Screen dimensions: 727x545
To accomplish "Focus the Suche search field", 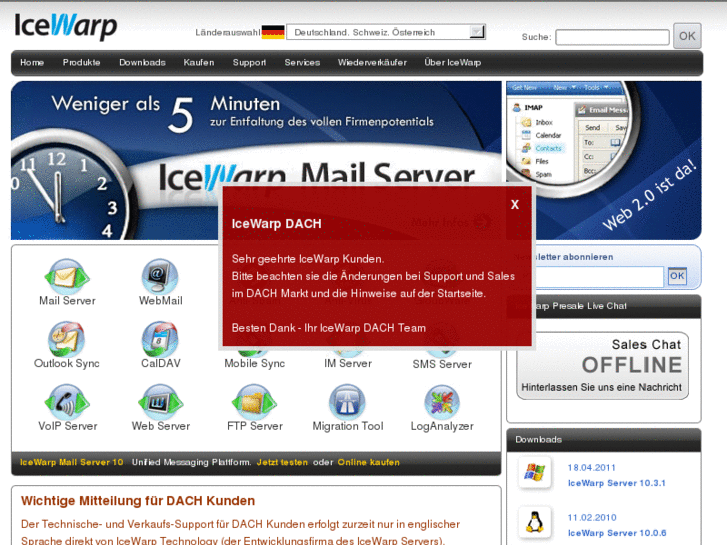I will tap(612, 37).
